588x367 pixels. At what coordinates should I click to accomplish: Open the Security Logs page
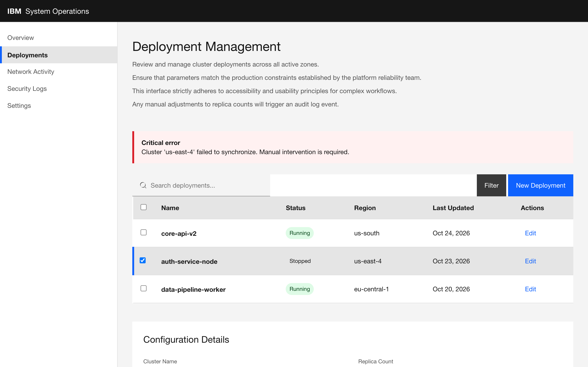pos(27,89)
